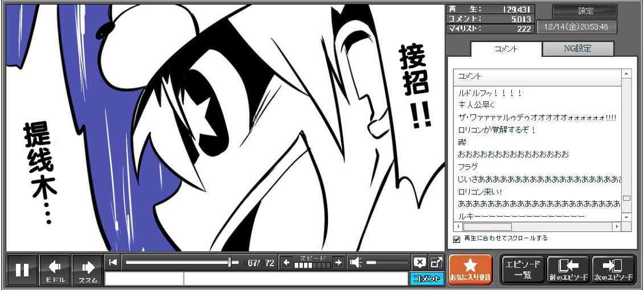Add to favorites with star button

click(470, 270)
